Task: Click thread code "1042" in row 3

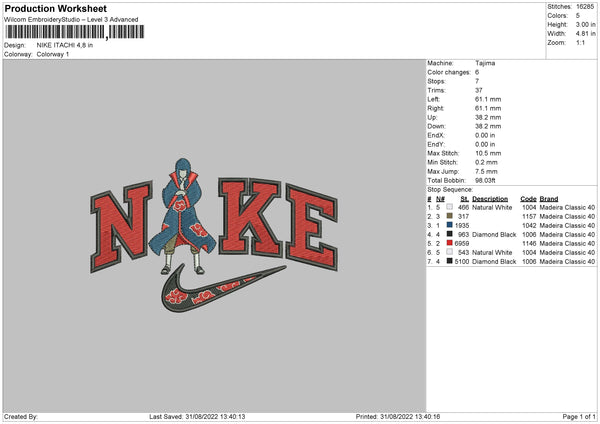Action: [529, 226]
